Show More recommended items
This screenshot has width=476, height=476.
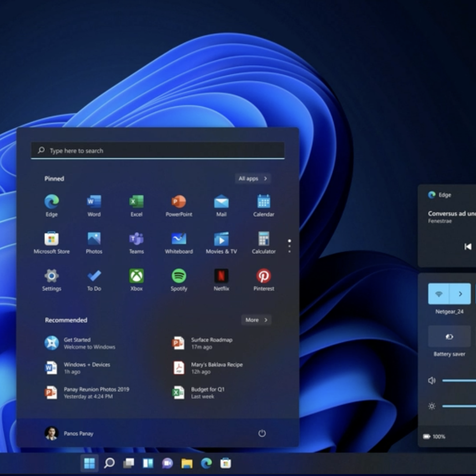pos(256,320)
